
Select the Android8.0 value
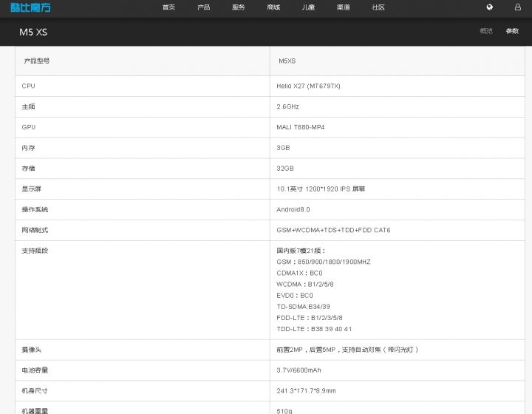tap(293, 210)
